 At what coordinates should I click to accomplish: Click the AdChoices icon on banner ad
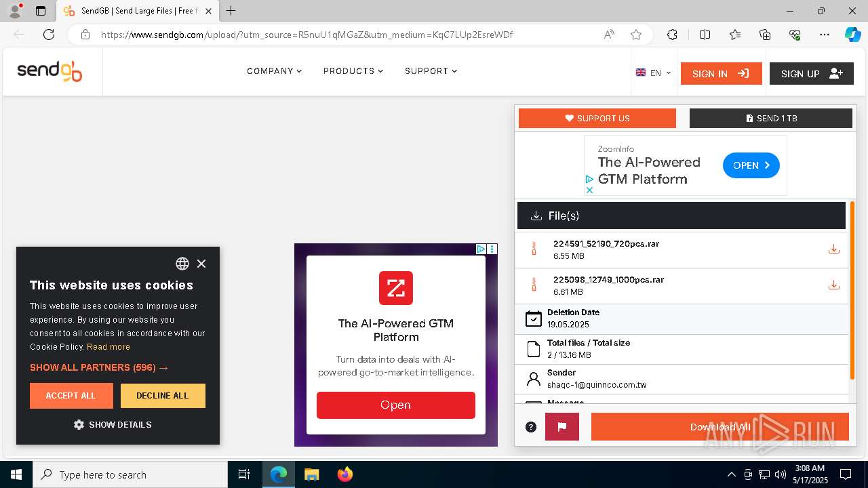[x=589, y=180]
